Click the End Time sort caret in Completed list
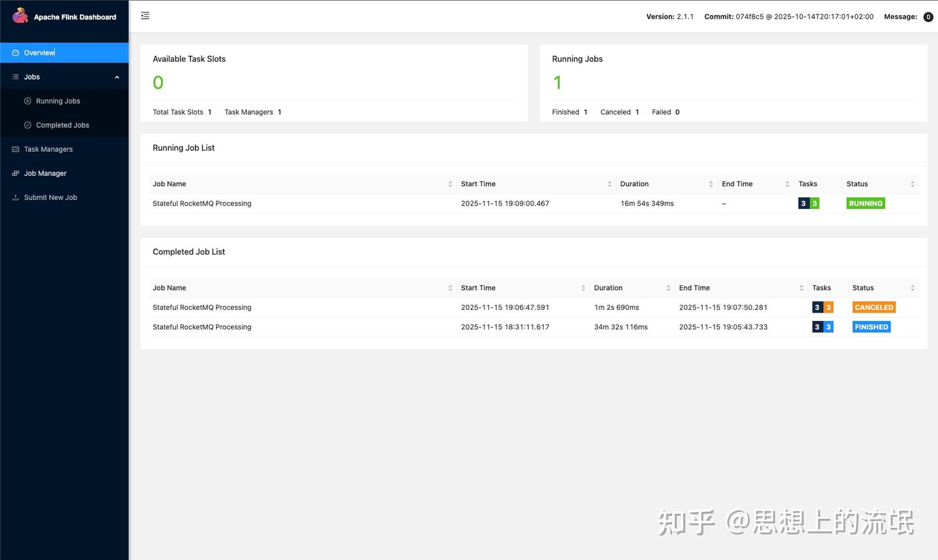The height and width of the screenshot is (560, 938). [803, 287]
